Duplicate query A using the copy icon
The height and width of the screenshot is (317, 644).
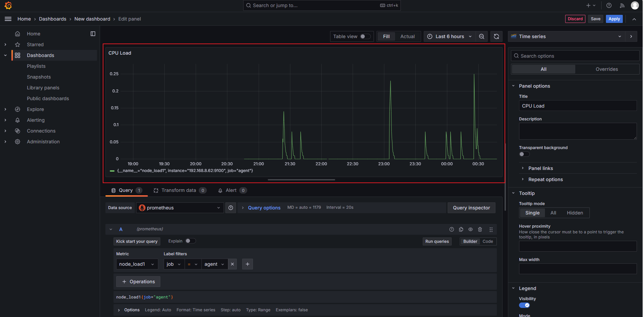(461, 229)
